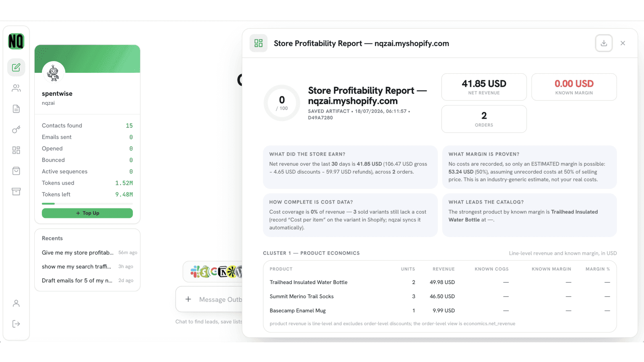This screenshot has width=644, height=362.
Task: Click the KNOWN MARGIN column header
Action: (x=551, y=269)
